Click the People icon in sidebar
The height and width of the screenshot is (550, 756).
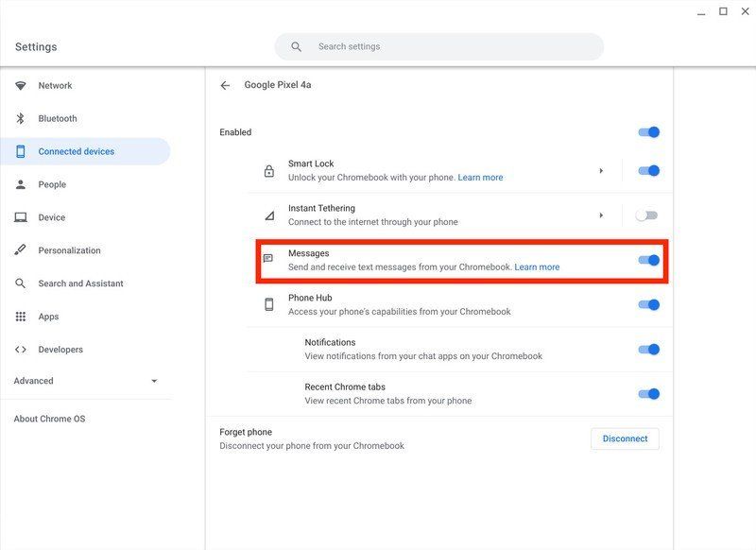coord(22,183)
